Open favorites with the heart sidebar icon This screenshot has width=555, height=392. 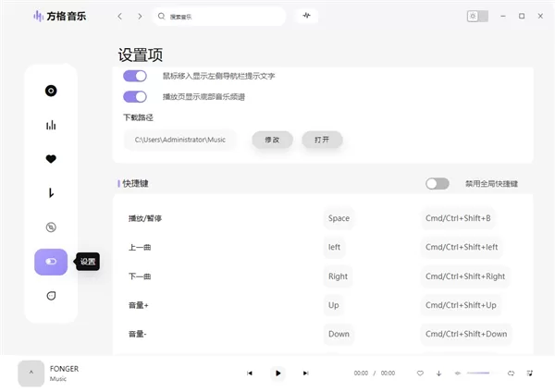coord(51,159)
